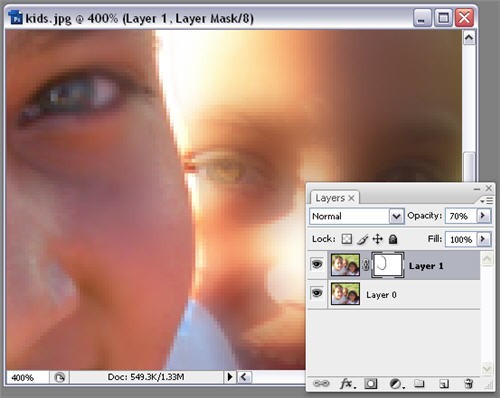Hide Layer 1 with its eye icon

(317, 265)
